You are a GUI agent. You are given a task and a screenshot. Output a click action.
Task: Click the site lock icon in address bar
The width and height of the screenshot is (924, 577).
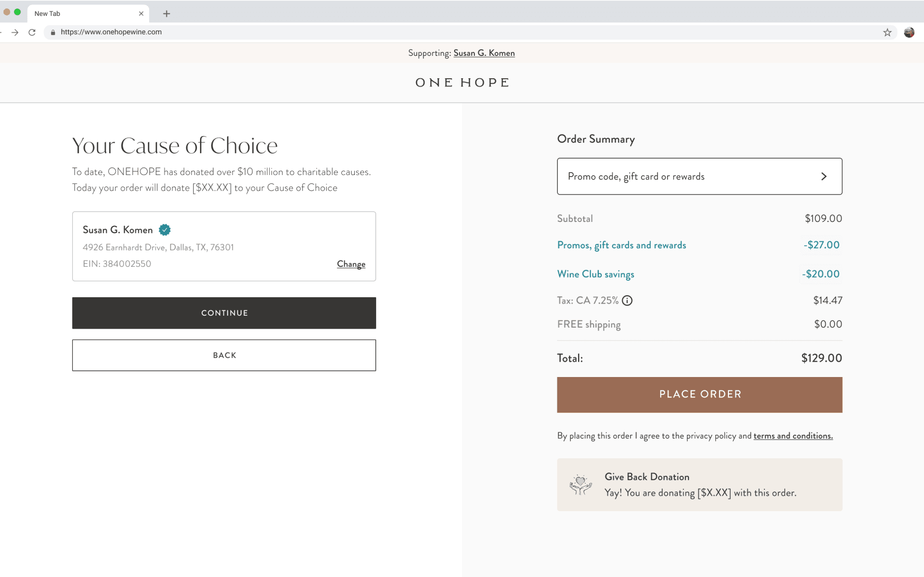(53, 32)
